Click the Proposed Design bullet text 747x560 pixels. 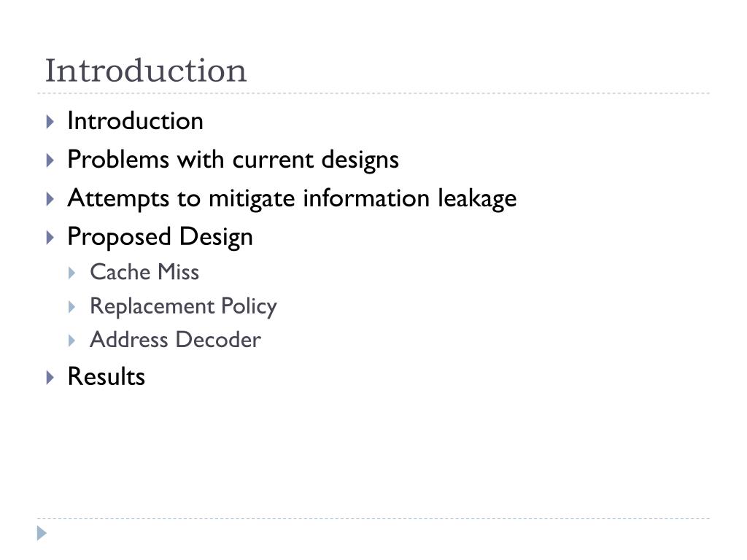pos(160,237)
